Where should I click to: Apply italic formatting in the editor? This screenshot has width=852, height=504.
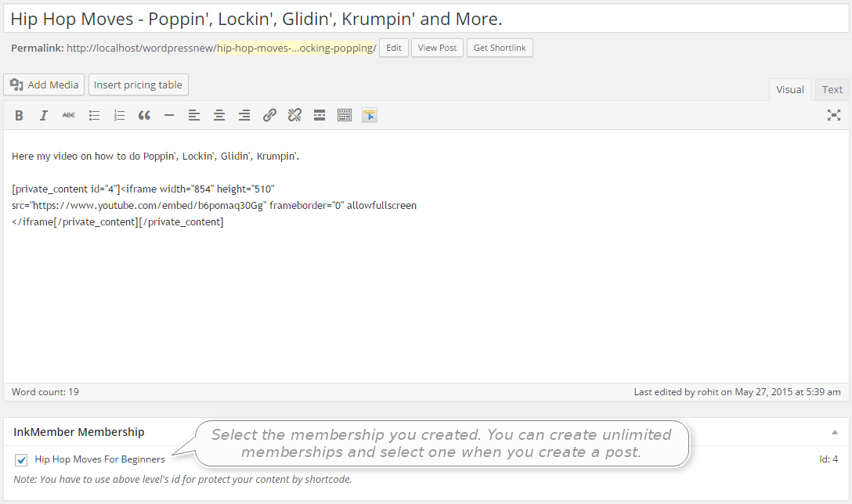pos(44,115)
